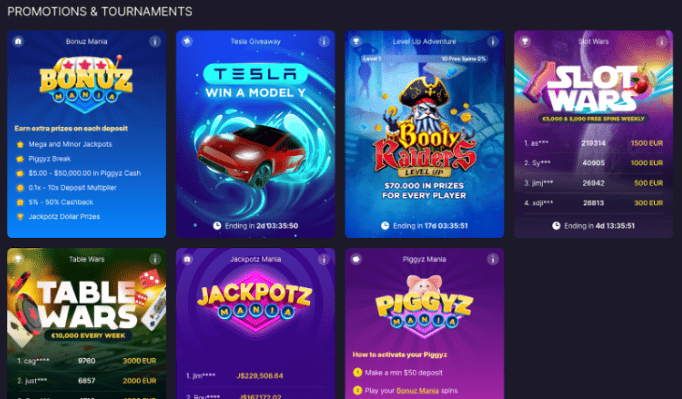Follow the Bonuz Mania spins link
This screenshot has width=682, height=399.
(418, 390)
